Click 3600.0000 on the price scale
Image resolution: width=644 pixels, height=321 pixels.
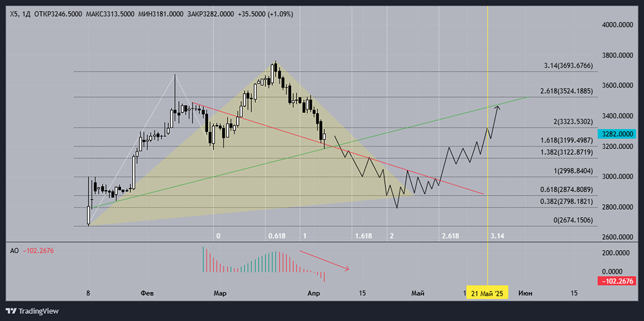point(617,86)
